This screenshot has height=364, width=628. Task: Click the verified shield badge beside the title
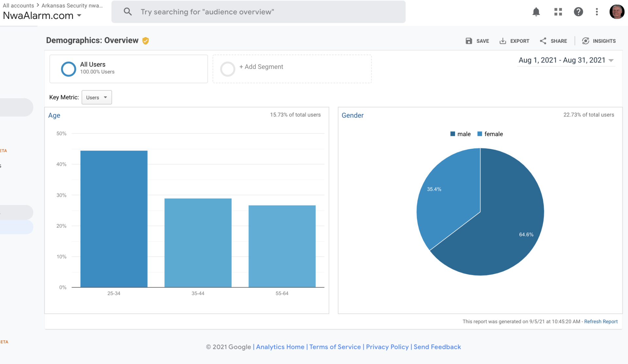[x=146, y=41]
